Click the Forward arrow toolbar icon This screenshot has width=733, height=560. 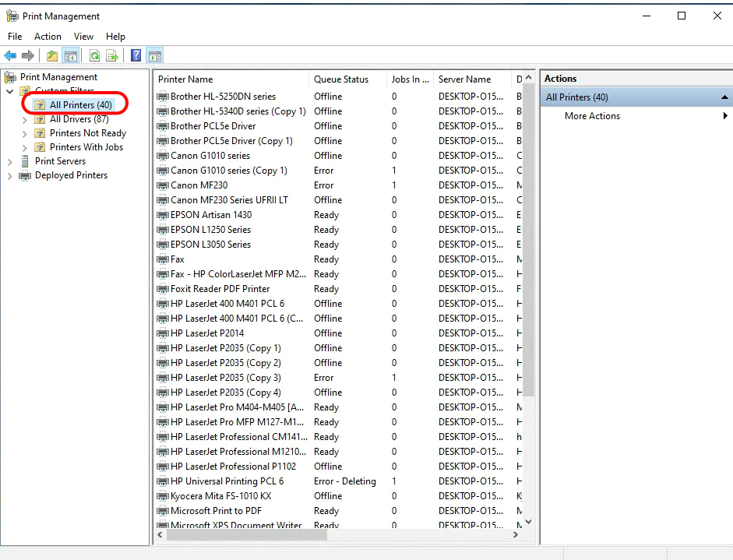[x=28, y=56]
